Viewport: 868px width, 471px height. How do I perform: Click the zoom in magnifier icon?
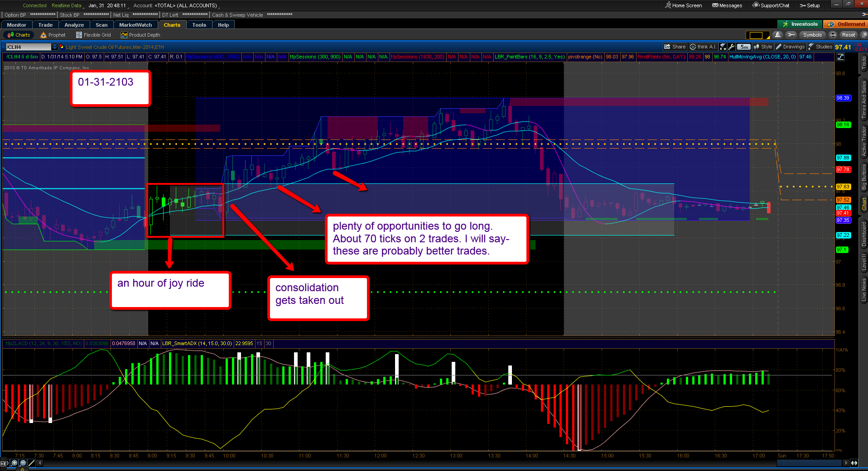tap(14, 463)
